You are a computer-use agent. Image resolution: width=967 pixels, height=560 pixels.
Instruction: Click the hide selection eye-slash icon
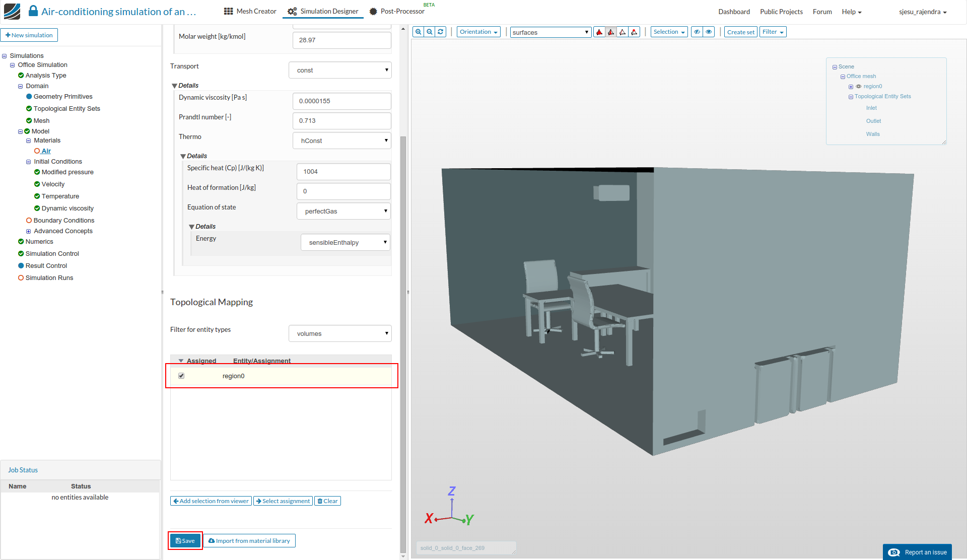(697, 32)
